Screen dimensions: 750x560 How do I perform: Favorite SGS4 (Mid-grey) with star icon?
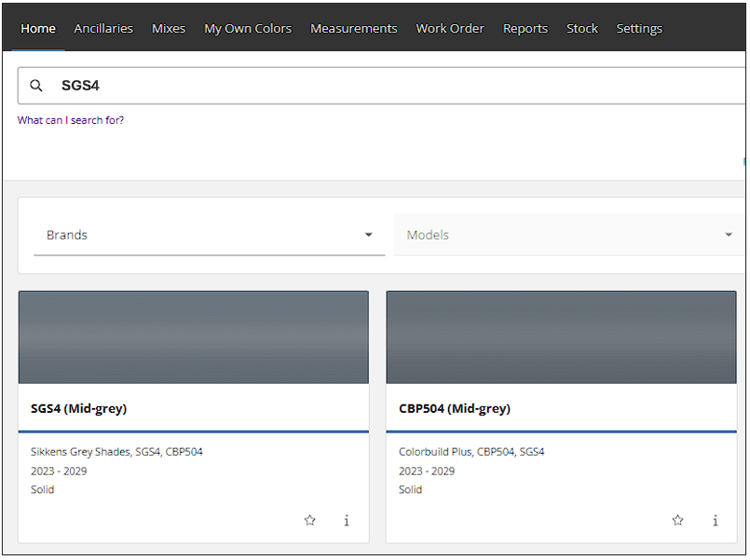tap(310, 520)
